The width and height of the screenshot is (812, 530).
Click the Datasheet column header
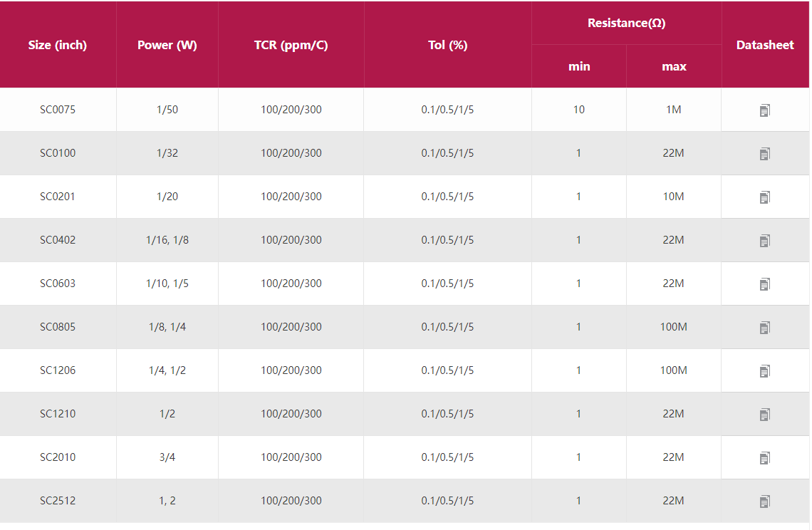pyautogui.click(x=765, y=45)
